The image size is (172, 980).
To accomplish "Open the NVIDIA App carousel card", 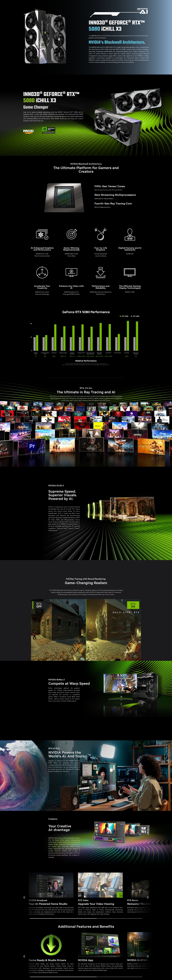I will coord(100,947).
